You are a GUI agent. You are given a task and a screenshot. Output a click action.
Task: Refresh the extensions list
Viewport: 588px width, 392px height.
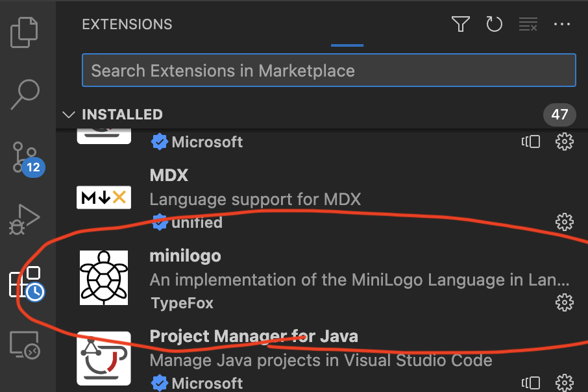[495, 25]
